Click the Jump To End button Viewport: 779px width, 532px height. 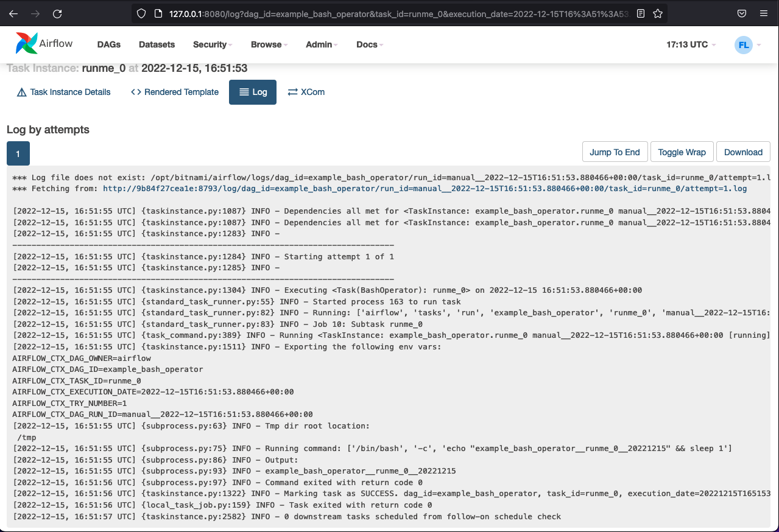pyautogui.click(x=615, y=152)
